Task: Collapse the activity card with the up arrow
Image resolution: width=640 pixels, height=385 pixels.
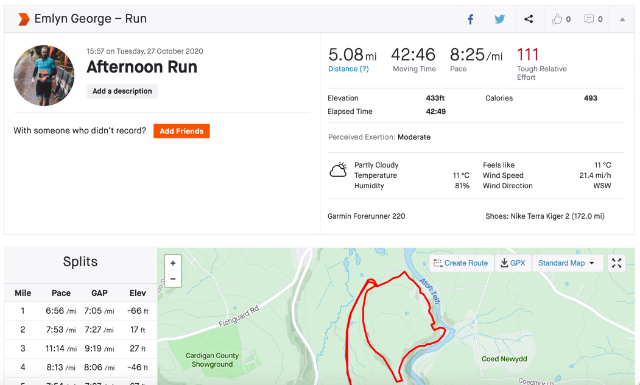Action: click(622, 19)
